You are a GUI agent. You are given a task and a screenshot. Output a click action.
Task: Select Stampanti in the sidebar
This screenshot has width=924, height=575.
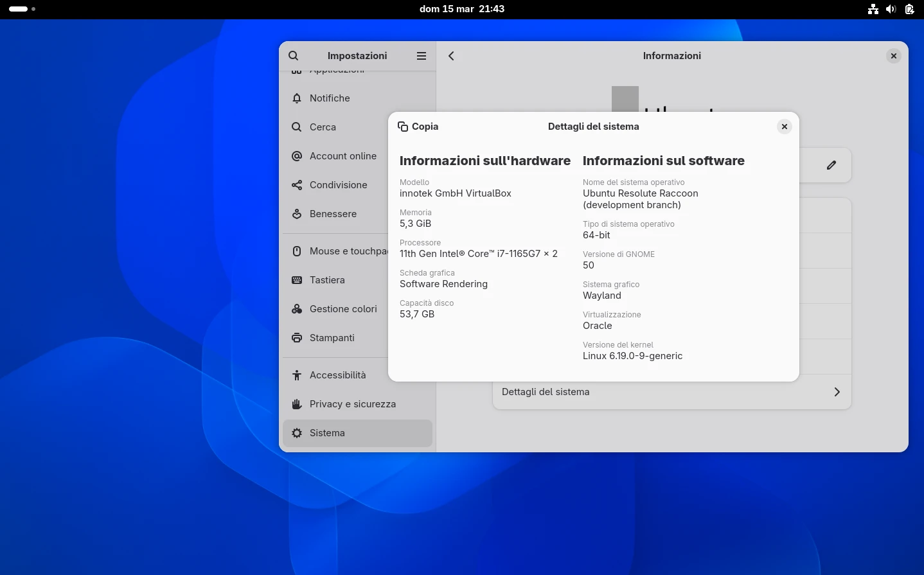click(332, 338)
